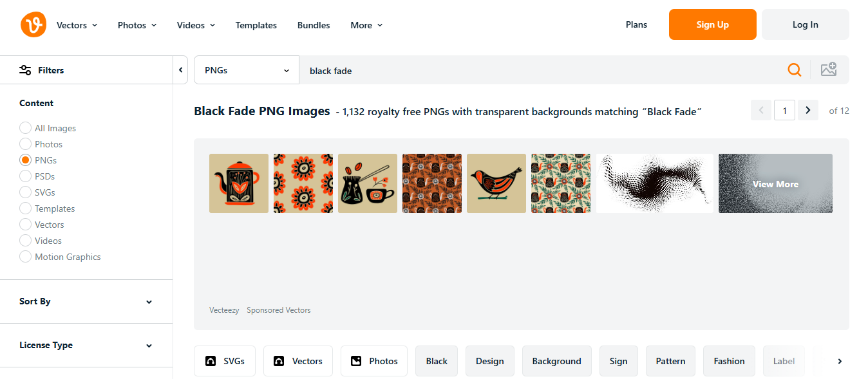Go to next results page arrow
Image resolution: width=868 pixels, height=379 pixels.
808,111
